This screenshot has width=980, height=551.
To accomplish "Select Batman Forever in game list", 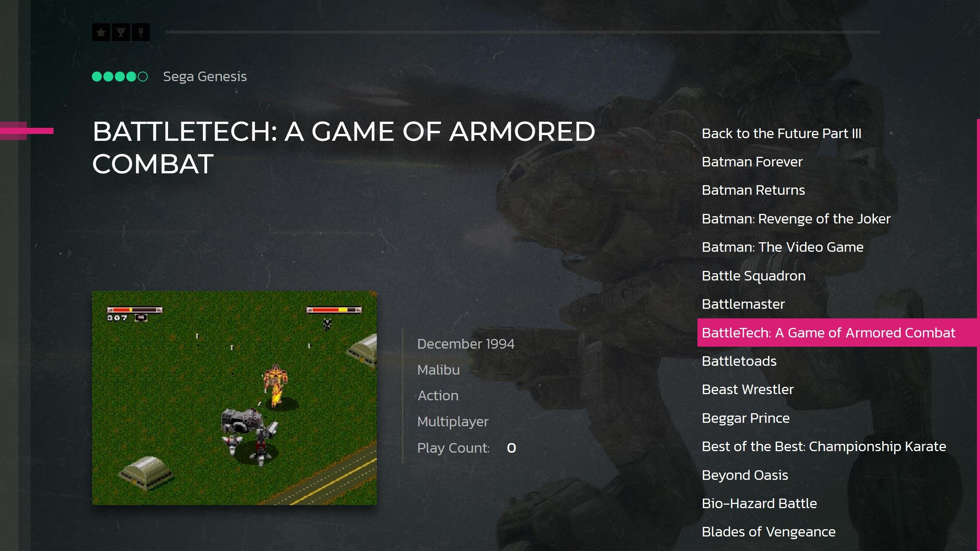I will (752, 162).
